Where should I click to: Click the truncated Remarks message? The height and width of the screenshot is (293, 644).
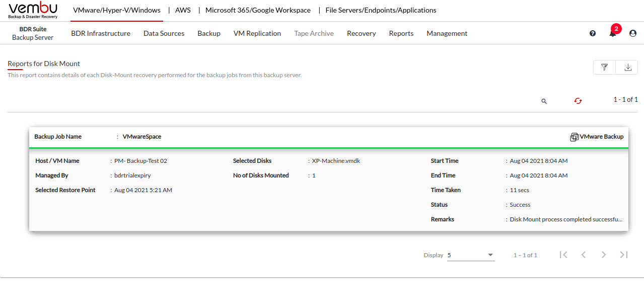tap(566, 219)
